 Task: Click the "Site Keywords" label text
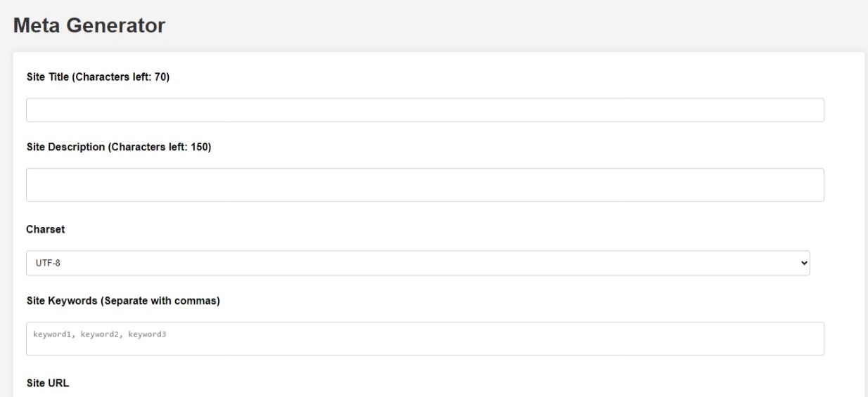[x=61, y=302]
